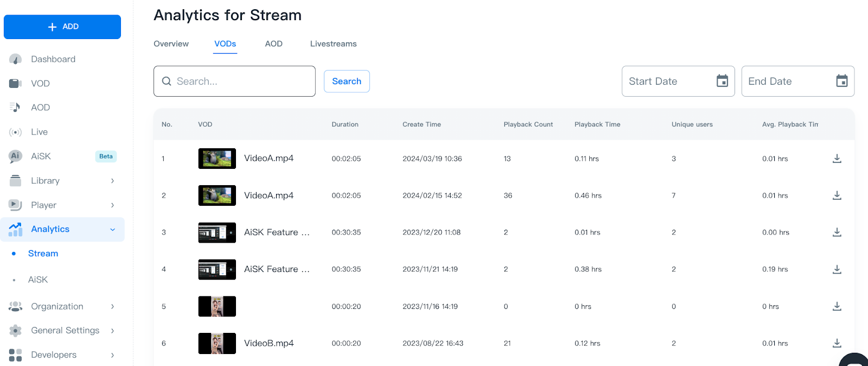Collapse the Analytics sidebar section
Image resolution: width=868 pixels, height=366 pixels.
coord(112,230)
